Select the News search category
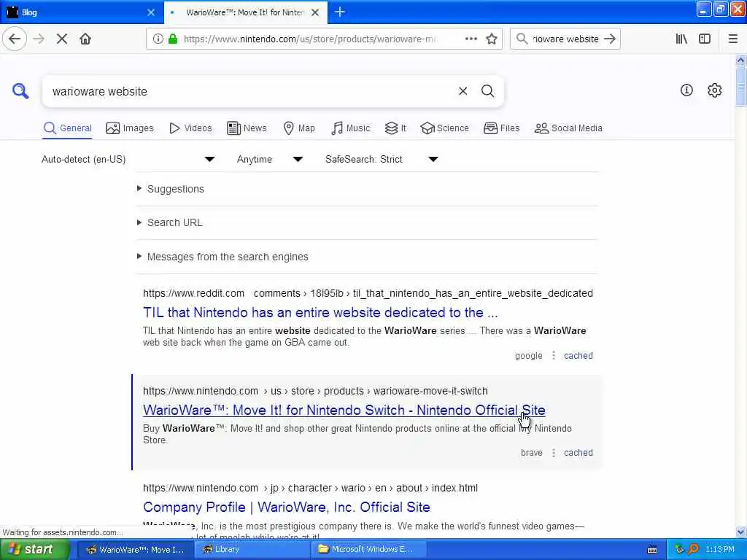 click(247, 128)
